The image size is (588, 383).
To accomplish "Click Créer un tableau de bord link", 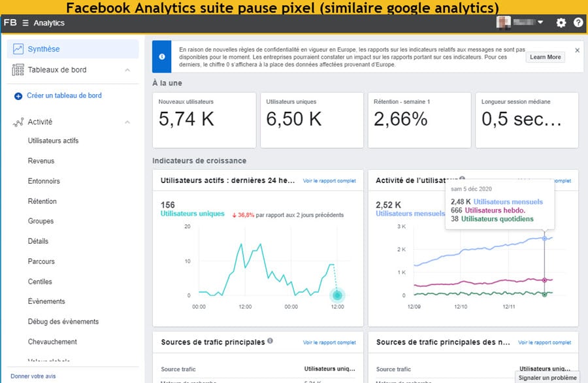I will coord(64,95).
